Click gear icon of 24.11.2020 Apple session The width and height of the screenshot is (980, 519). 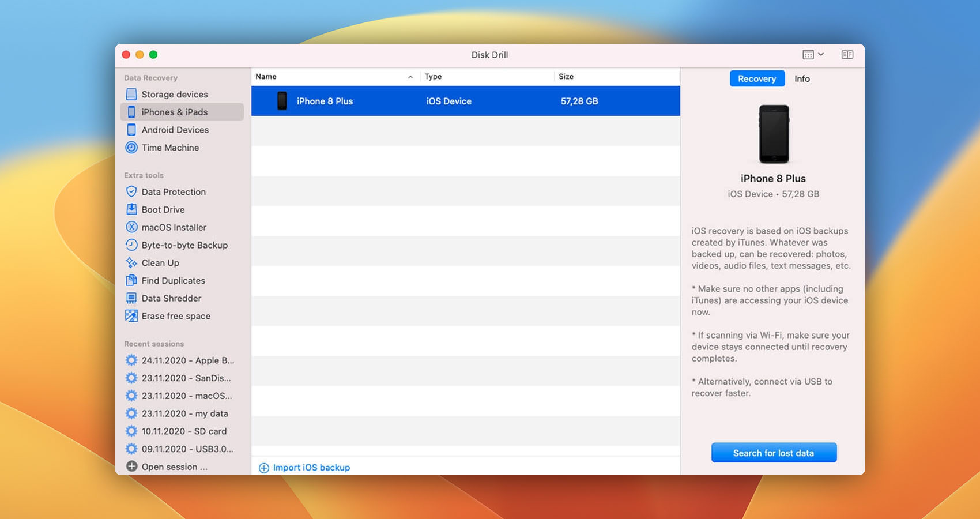131,360
